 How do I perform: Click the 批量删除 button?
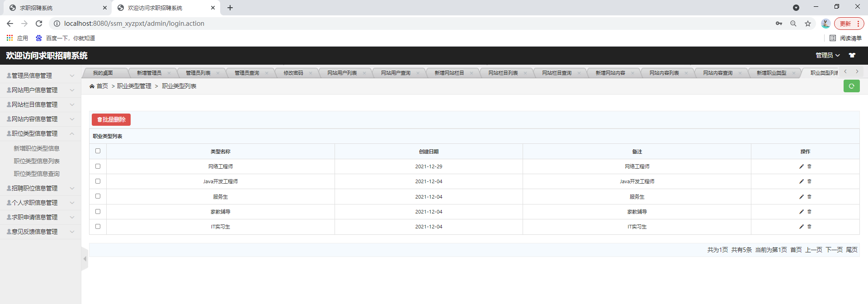(111, 119)
